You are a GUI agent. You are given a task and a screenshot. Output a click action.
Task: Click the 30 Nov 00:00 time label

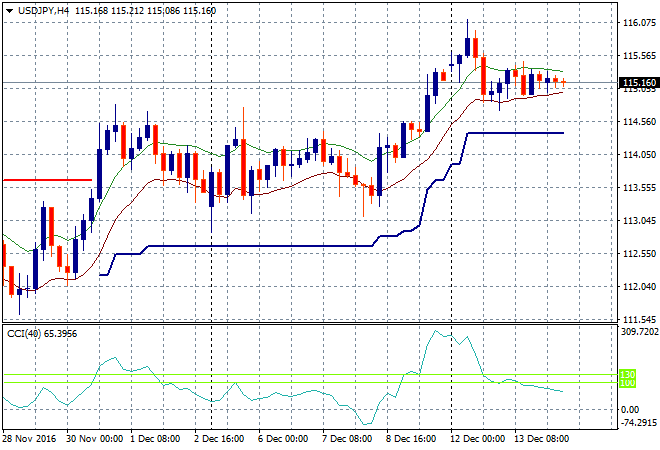tap(95, 439)
